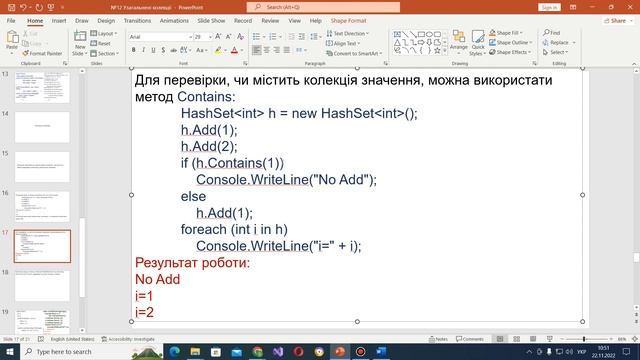Switch to Shape Format tab
640x360 pixels.
point(348,20)
